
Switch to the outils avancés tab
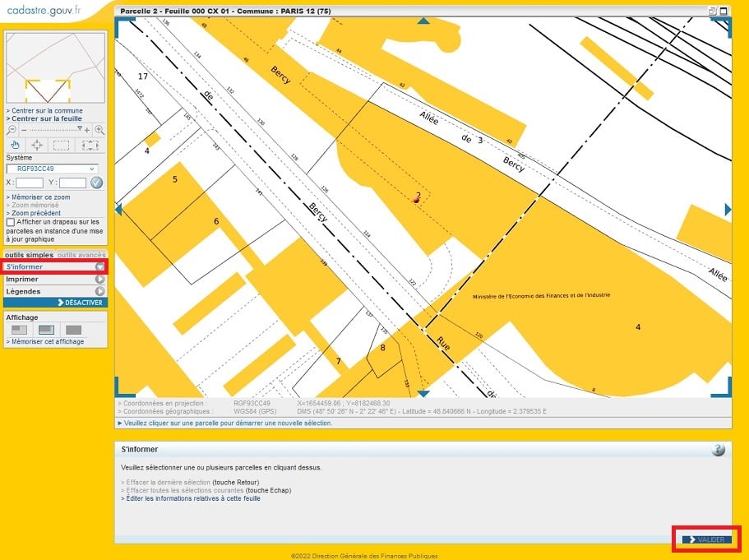[81, 255]
